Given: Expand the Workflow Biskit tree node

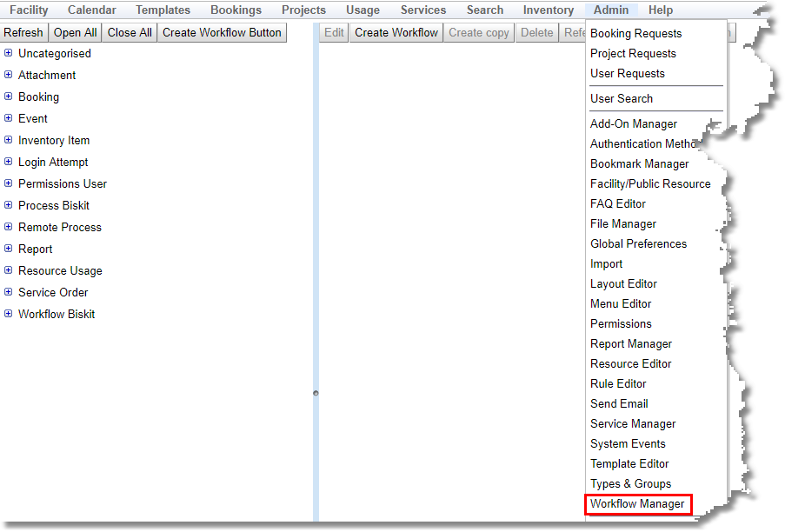Looking at the screenshot, I should coord(9,314).
